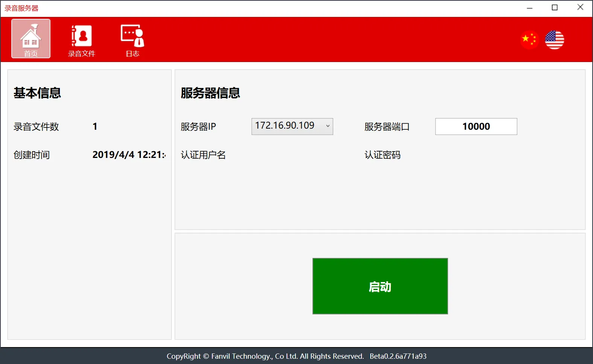Close the recording server window
Image resolution: width=593 pixels, height=364 pixels.
580,8
